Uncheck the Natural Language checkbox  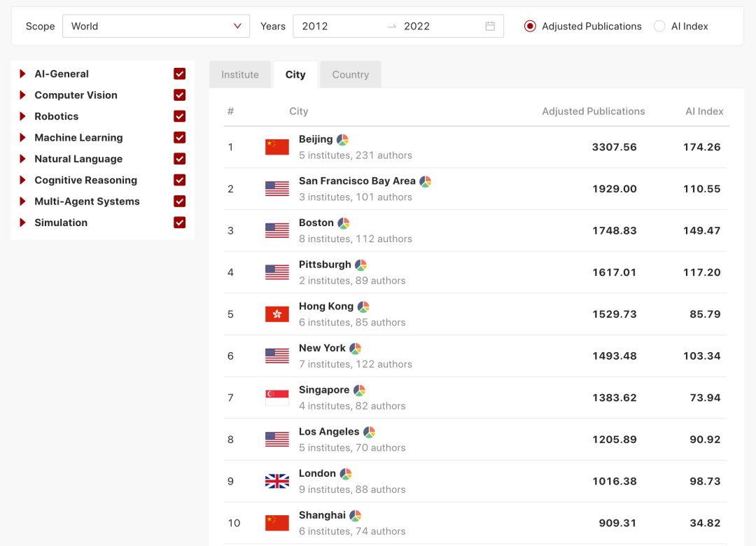179,159
